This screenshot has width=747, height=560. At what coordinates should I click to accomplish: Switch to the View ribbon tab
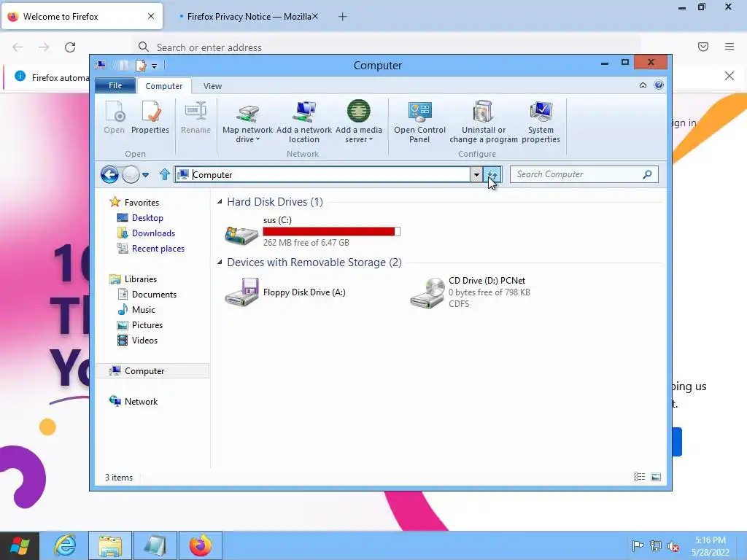(212, 86)
